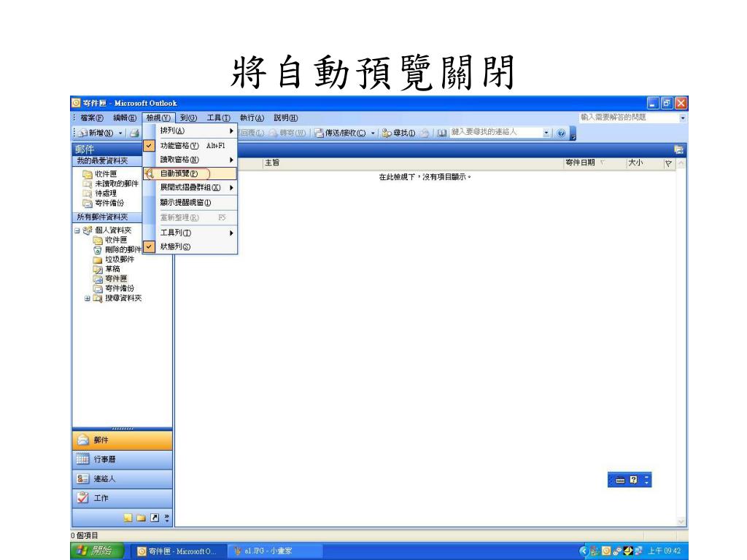Toggle the 功能窗格 checked menu item

(190, 145)
